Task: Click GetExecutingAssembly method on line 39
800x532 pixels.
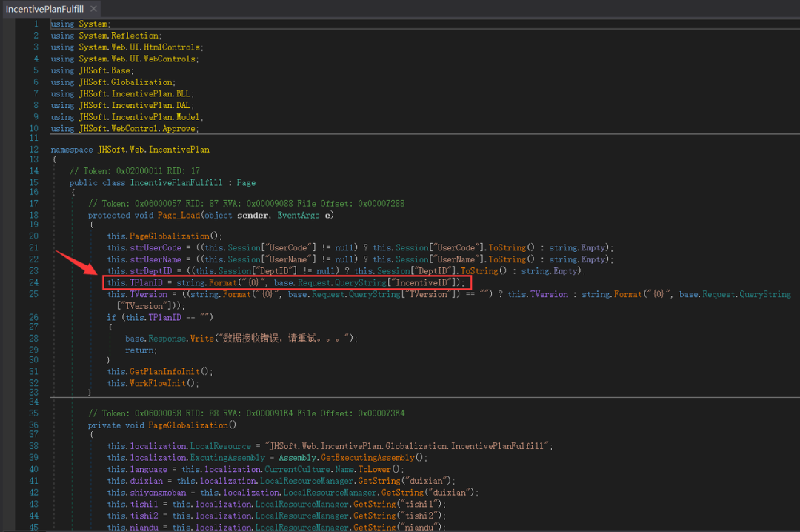Action: tap(367, 458)
